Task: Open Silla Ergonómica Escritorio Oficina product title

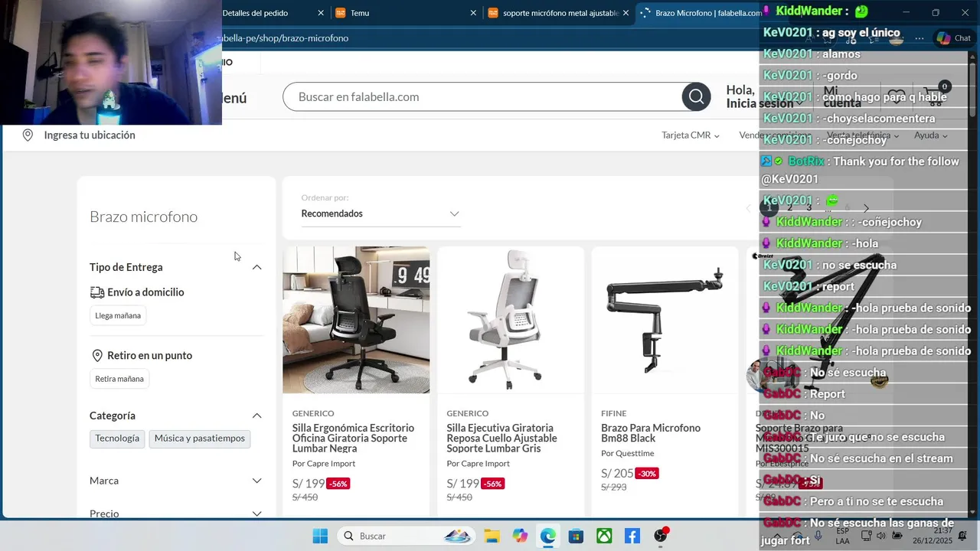Action: point(353,439)
